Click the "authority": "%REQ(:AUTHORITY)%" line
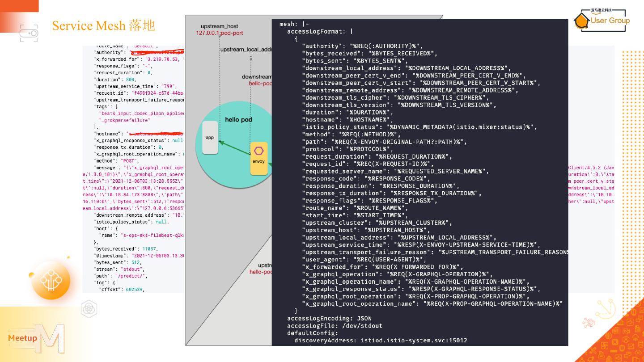 point(362,46)
